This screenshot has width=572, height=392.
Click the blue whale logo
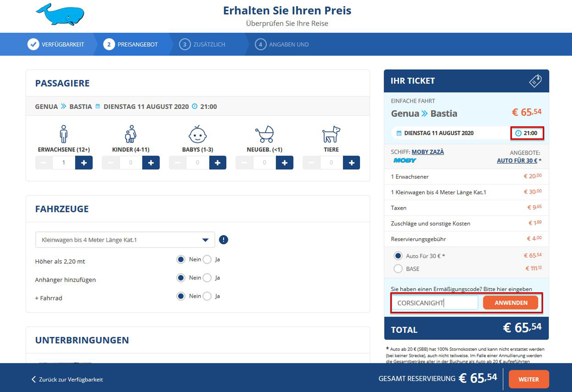coord(60,14)
